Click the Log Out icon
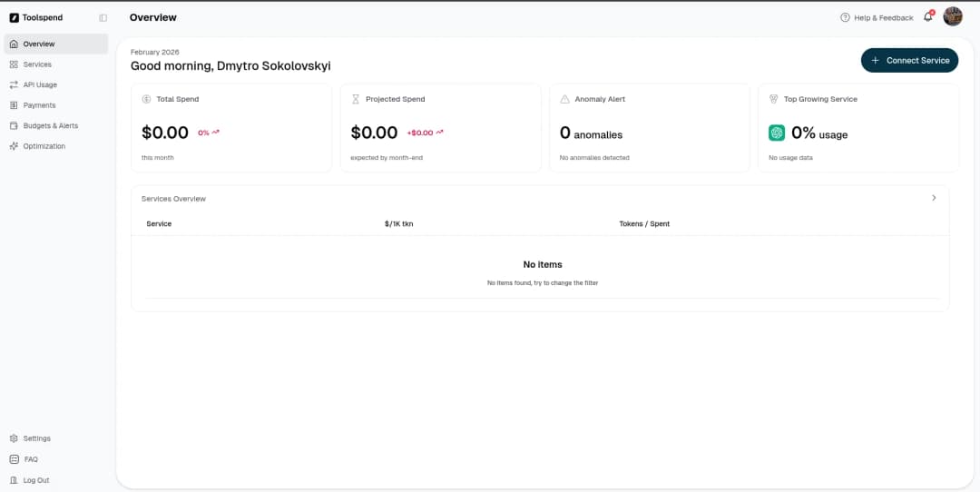 coord(14,480)
